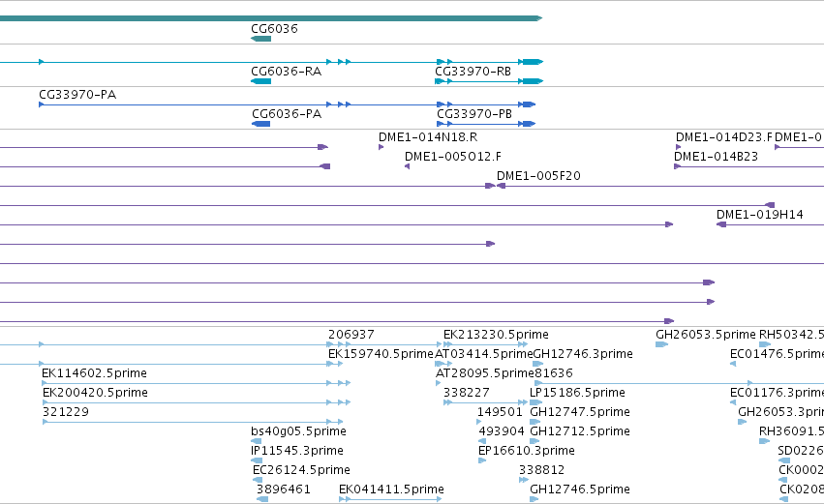Select the DME1-005F20 clone label
This screenshot has width=824, height=504.
tap(538, 176)
